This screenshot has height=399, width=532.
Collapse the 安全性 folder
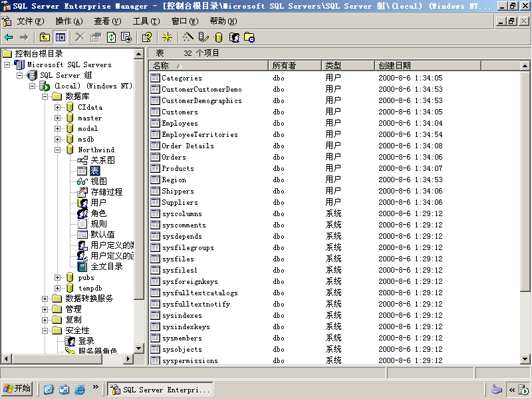pos(45,331)
